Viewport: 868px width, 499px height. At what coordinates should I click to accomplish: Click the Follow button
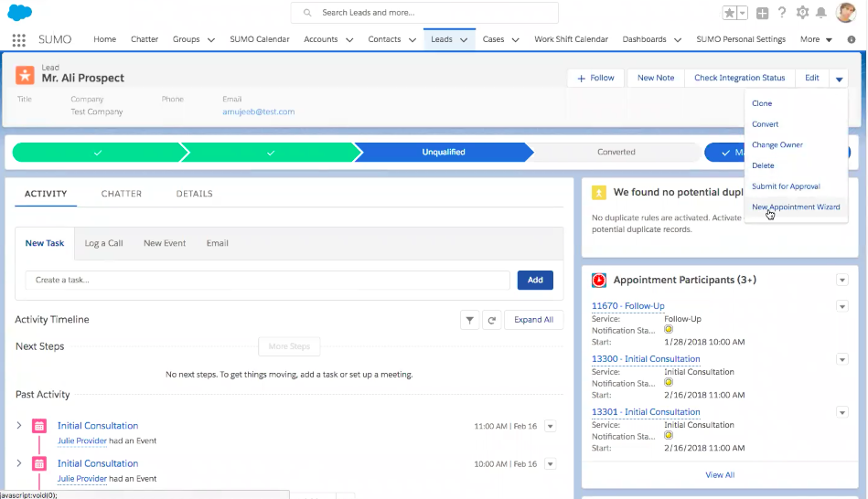[x=595, y=78]
